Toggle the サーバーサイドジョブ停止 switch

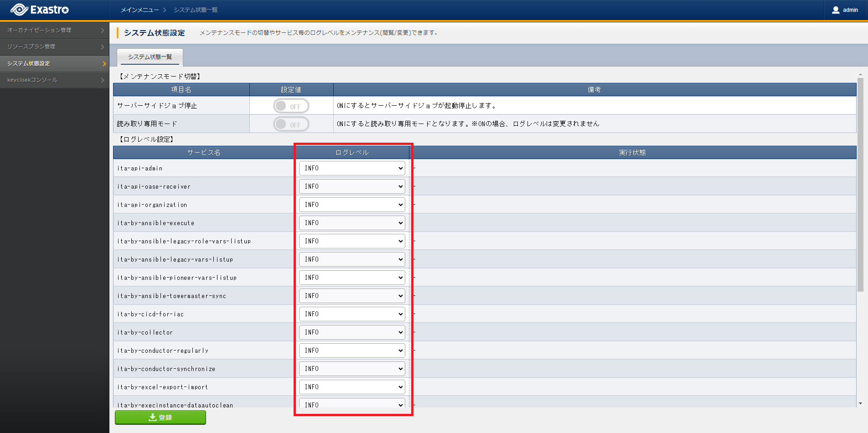(291, 106)
